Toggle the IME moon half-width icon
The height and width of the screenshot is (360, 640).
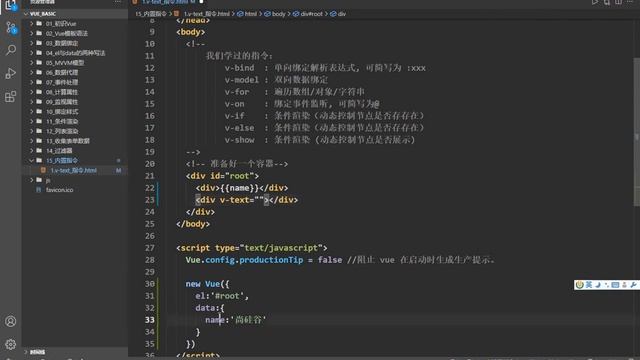pos(598,285)
